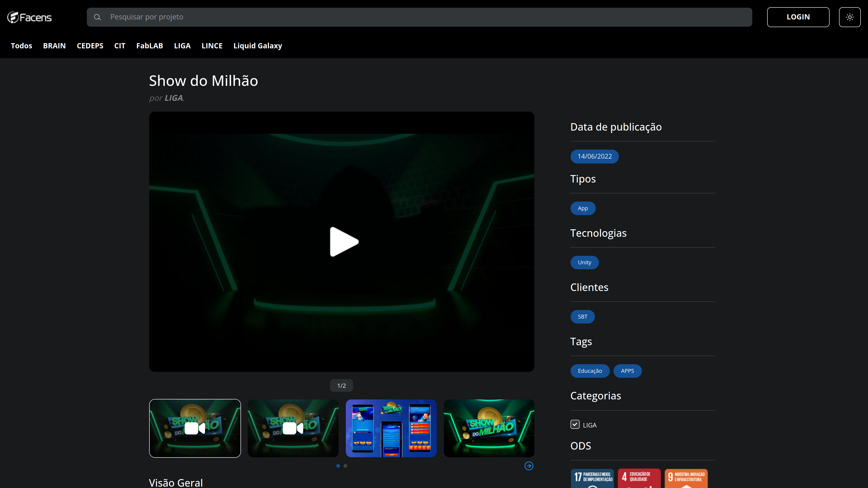The height and width of the screenshot is (488, 868).
Task: Click the SBT client chip
Action: 582,317
